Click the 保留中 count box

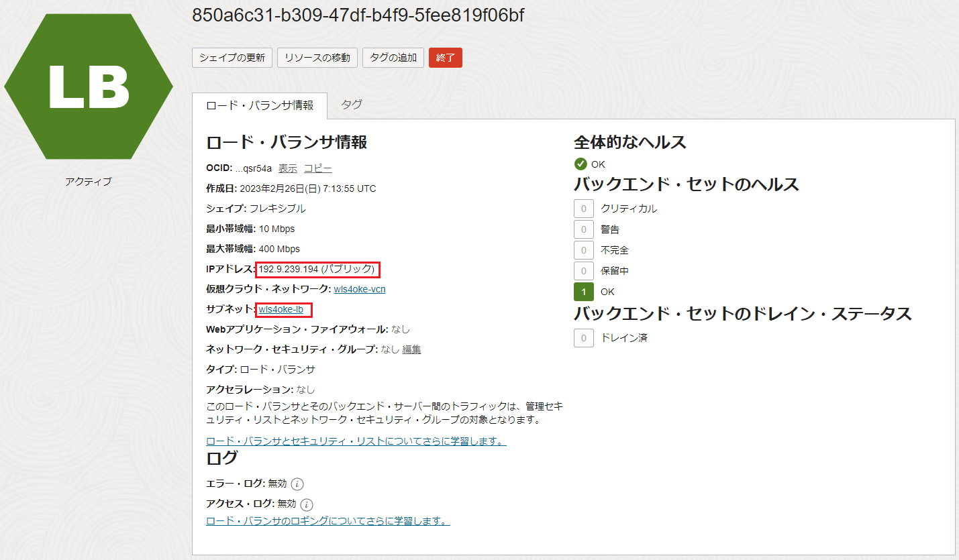coord(584,271)
